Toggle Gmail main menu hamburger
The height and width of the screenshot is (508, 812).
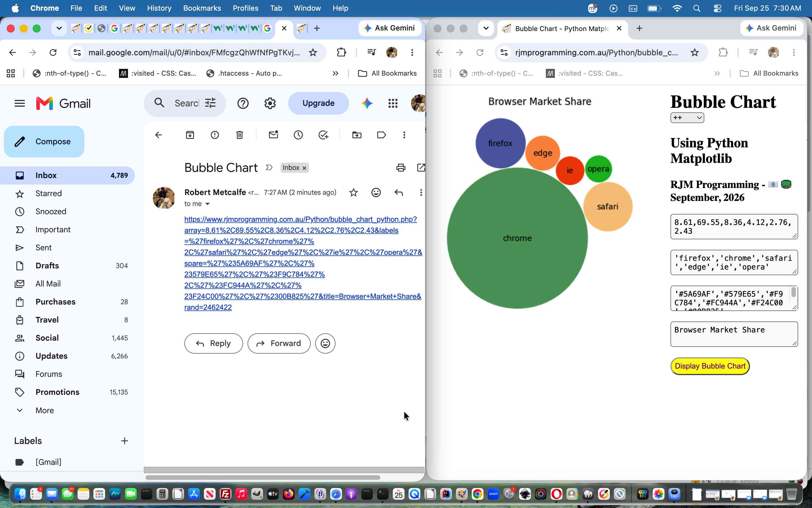(20, 104)
